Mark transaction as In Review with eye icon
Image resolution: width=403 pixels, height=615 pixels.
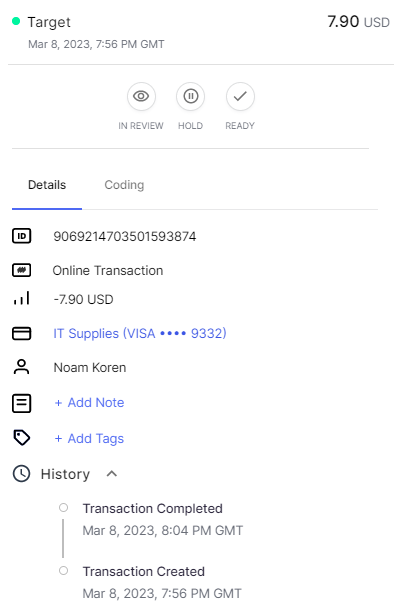tap(141, 96)
